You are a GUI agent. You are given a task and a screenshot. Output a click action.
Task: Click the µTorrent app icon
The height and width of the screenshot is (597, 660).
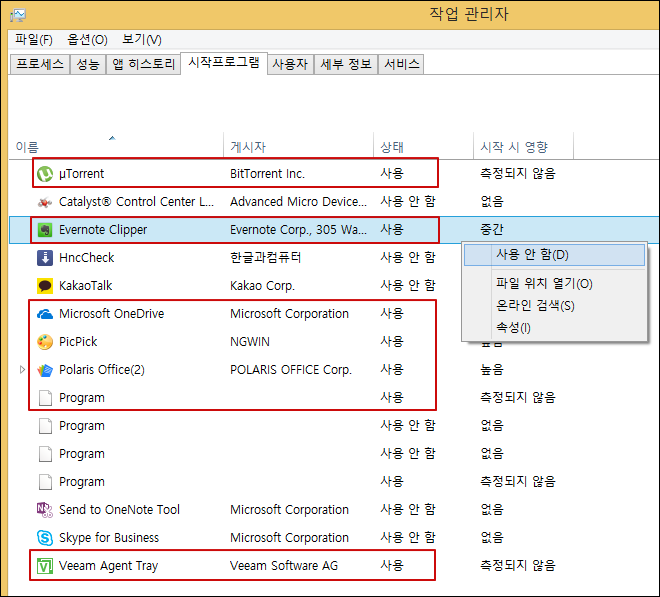point(45,173)
